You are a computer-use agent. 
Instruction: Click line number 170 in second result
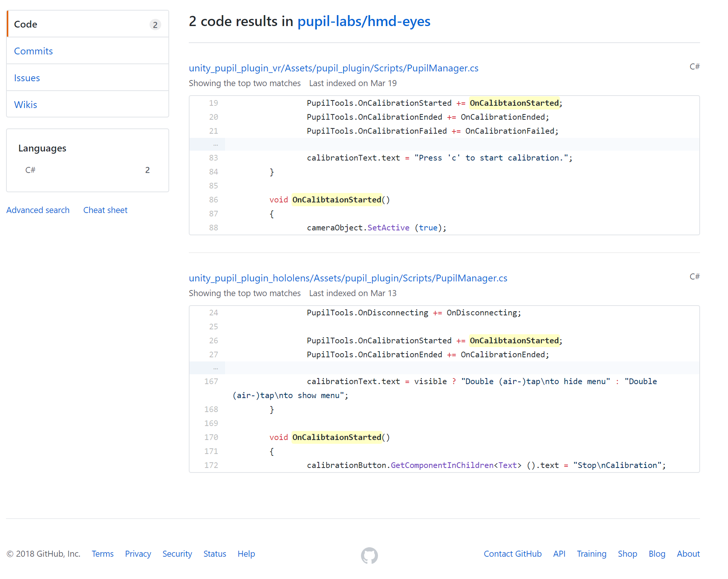tap(211, 437)
